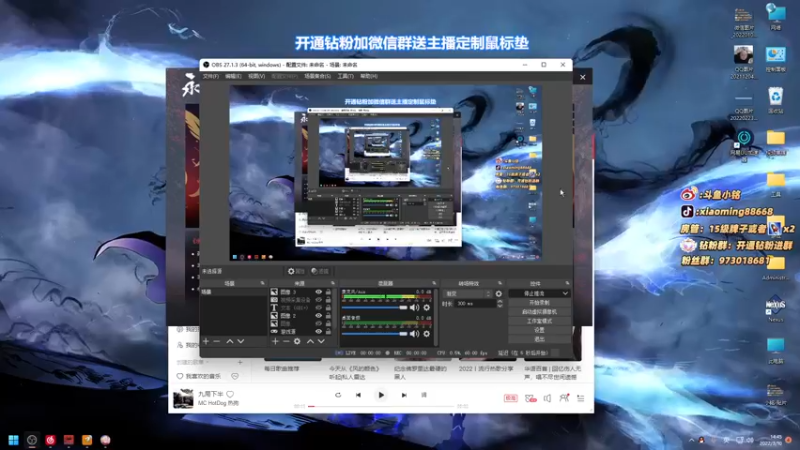This screenshot has height=450, width=800.
Task: Decrease the transition duration with the down arrow
Action: [499, 306]
